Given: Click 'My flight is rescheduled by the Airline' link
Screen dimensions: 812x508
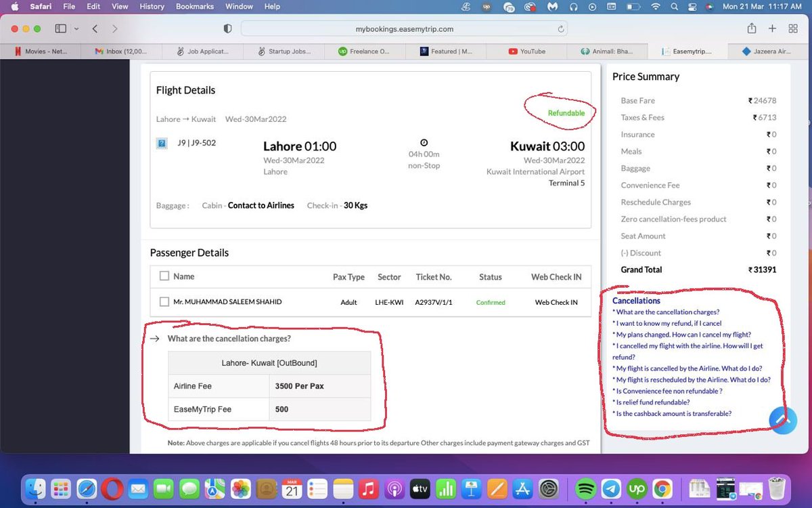Looking at the screenshot, I should (692, 380).
